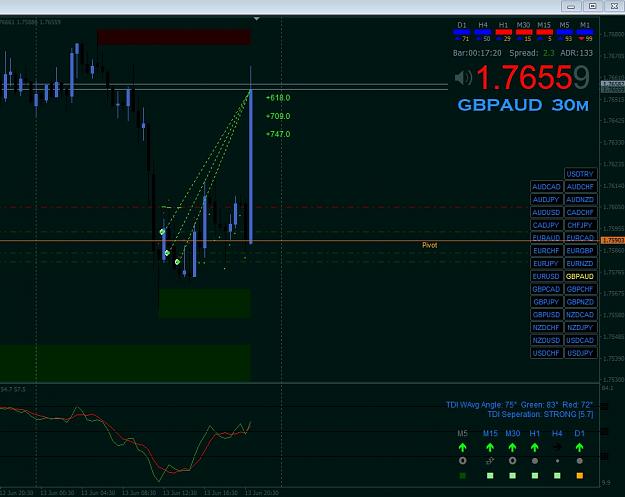
Task: Open the USDJPY pair
Action: (580, 353)
